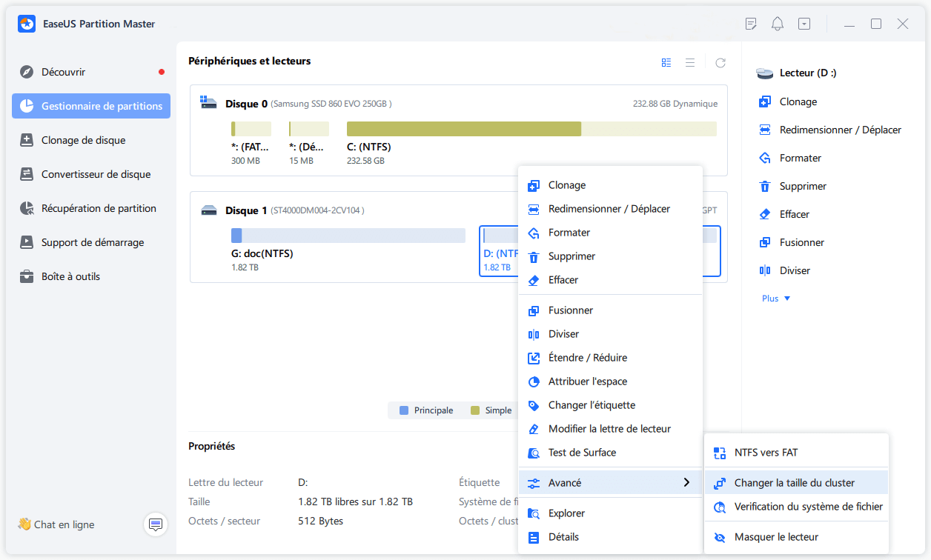This screenshot has height=560, width=931.
Task: Choose NTFS vers FAT in submenu
Action: 766,453
